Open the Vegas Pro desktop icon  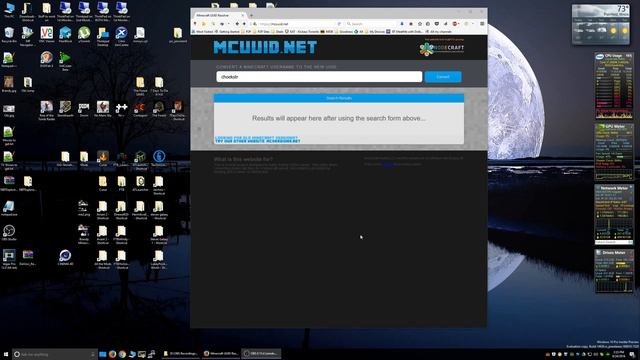(x=9, y=259)
